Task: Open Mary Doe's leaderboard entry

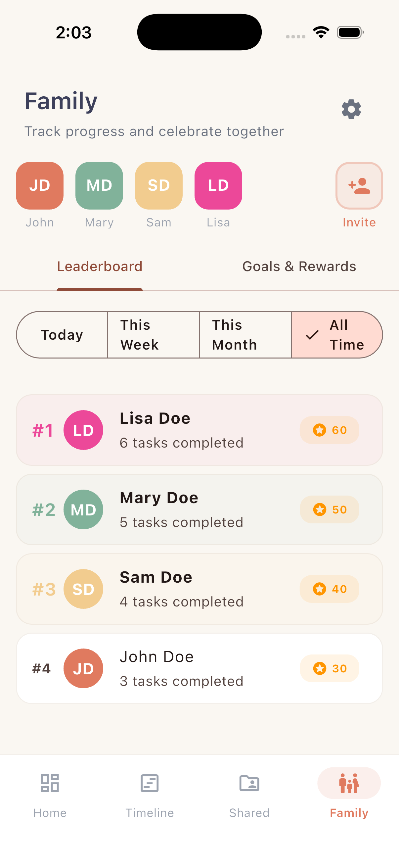Action: [x=199, y=509]
